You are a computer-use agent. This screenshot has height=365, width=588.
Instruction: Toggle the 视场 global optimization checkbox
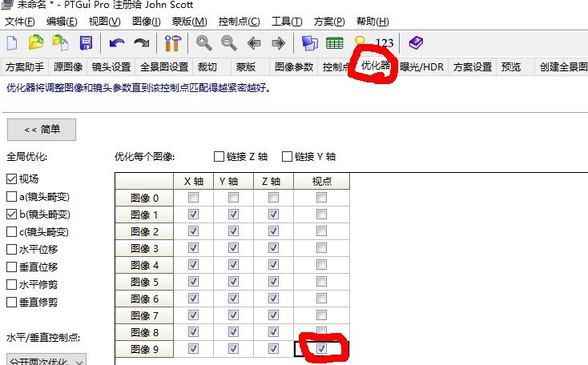tap(11, 179)
